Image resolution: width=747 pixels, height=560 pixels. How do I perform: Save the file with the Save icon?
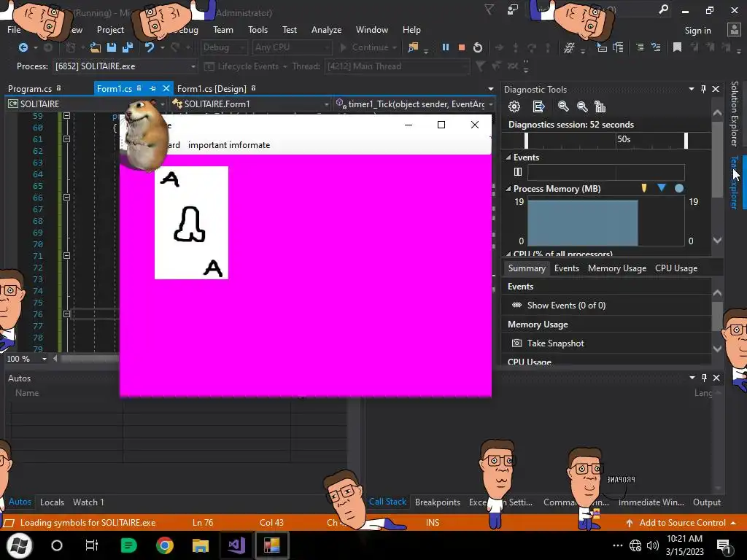pos(112,47)
